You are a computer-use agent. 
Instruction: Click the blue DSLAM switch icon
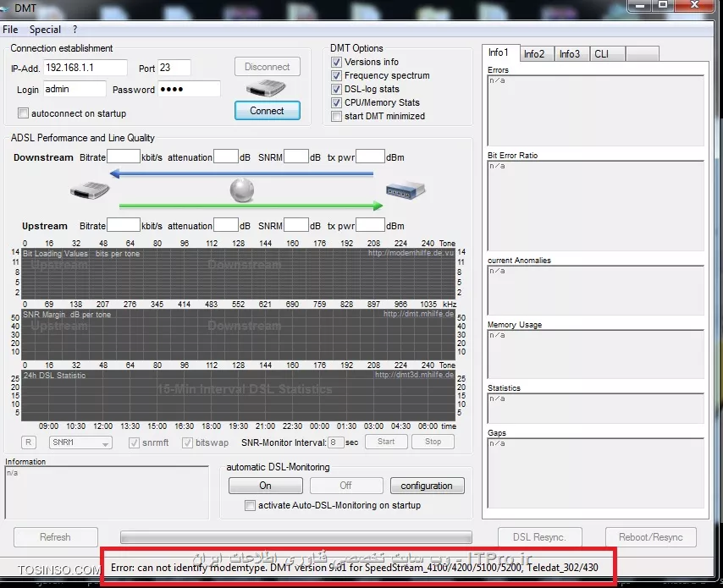406,190
